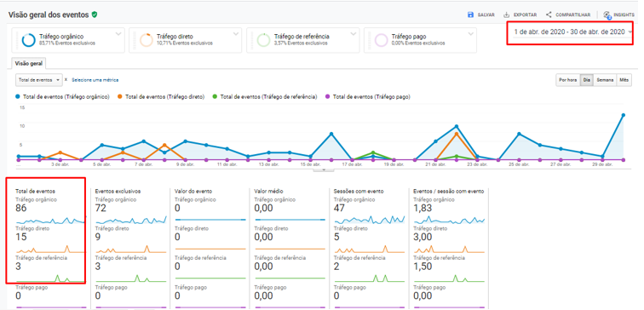644x310 pixels.
Task: Remove the Total de eventos metric with X
Action: (66, 80)
